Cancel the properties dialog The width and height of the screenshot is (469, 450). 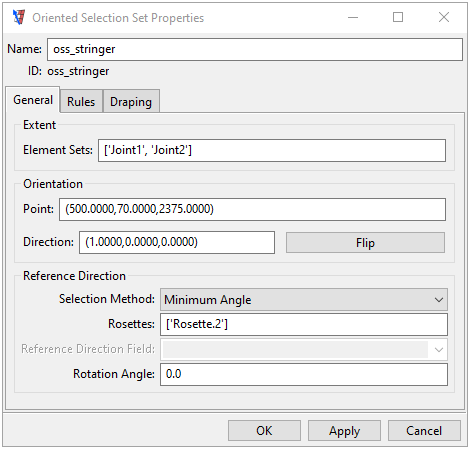424,431
